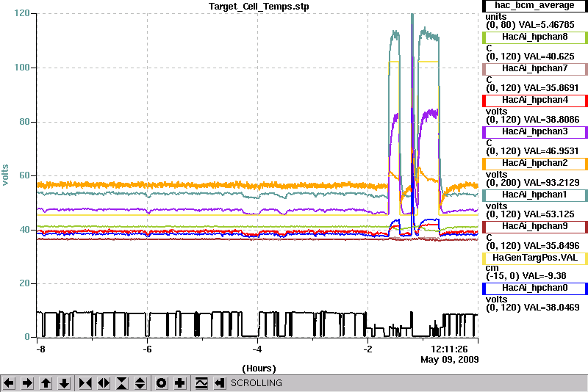588x392 pixels.
Task: Click the VAL=35.8691 reading text
Action: click(x=552, y=87)
